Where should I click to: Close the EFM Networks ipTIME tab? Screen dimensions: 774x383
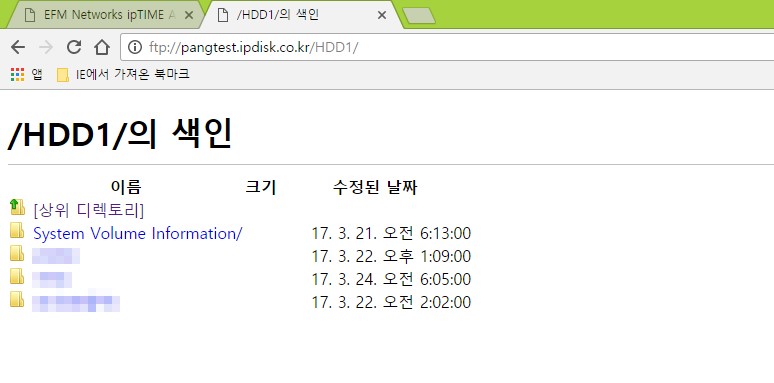(x=189, y=15)
